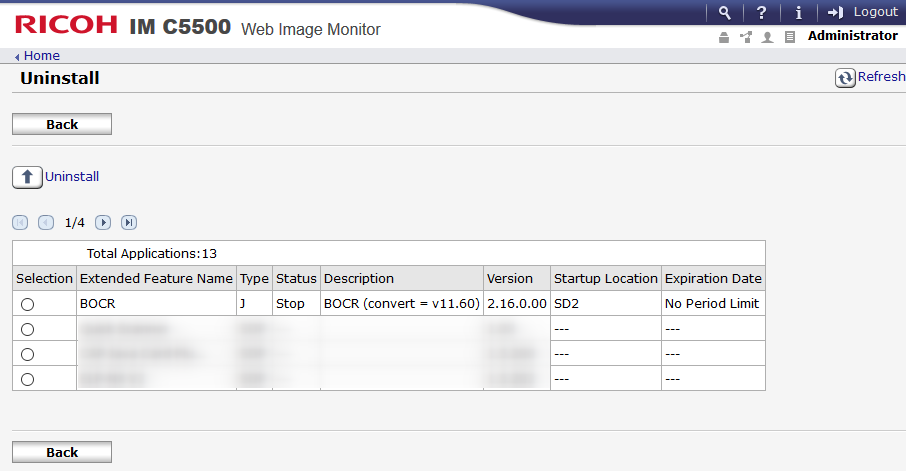The width and height of the screenshot is (906, 471).
Task: Click the Home breadcrumb link
Action: click(41, 56)
